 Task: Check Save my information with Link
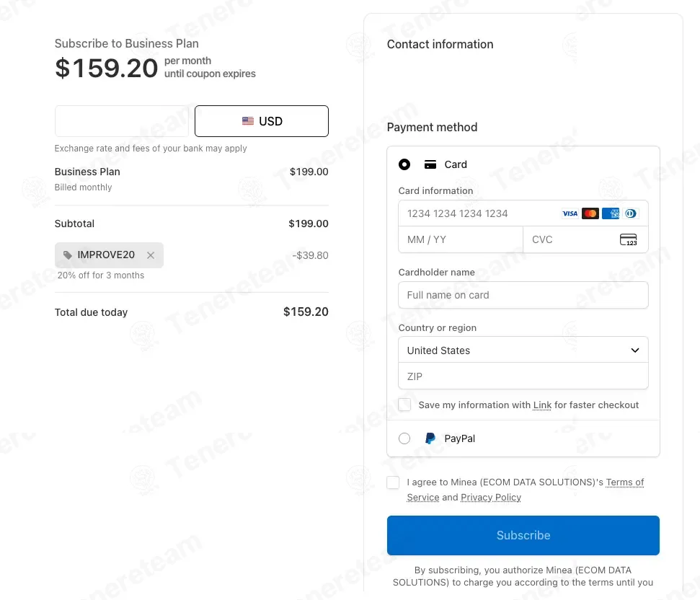pos(404,405)
